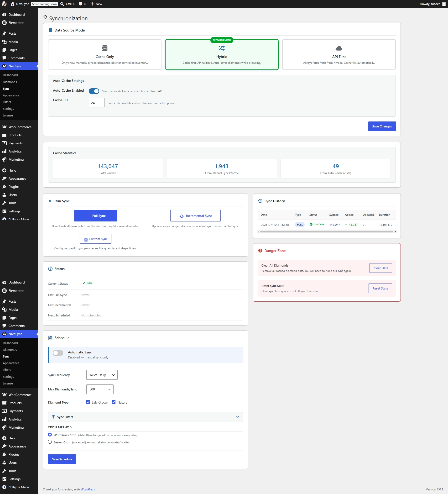
Task: Click the database icon beside Data Source Mode
Action: tap(51, 30)
